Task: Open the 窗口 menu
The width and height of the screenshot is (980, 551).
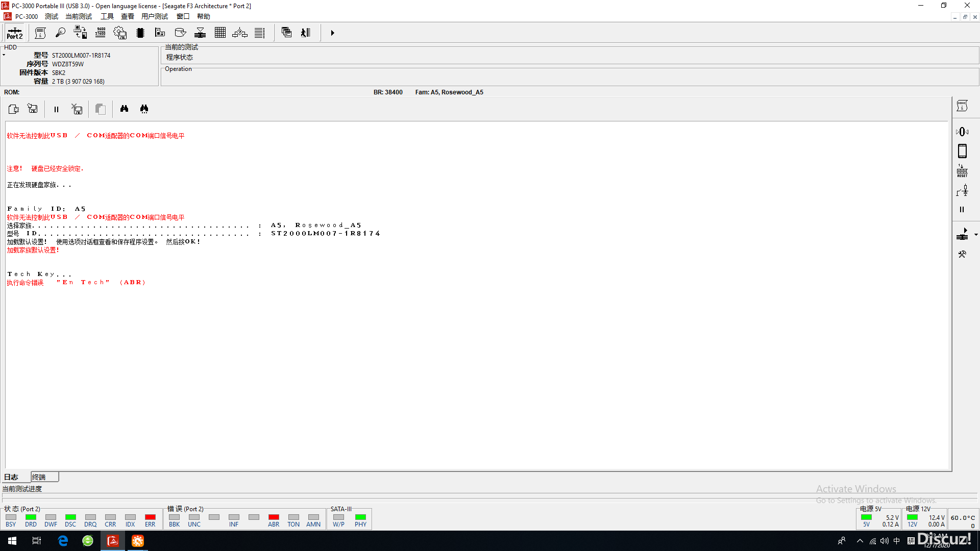Action: coord(183,16)
